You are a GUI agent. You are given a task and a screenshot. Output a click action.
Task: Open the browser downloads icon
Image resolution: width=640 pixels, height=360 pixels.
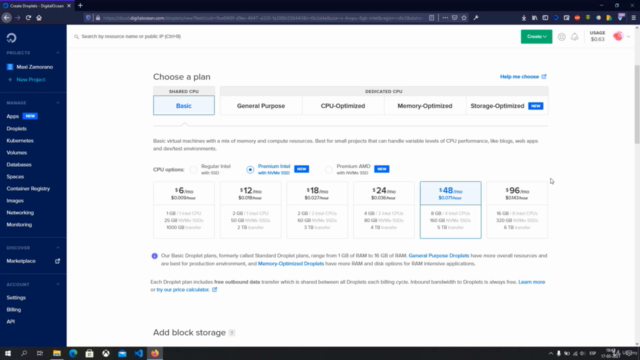pyautogui.click(x=524, y=18)
